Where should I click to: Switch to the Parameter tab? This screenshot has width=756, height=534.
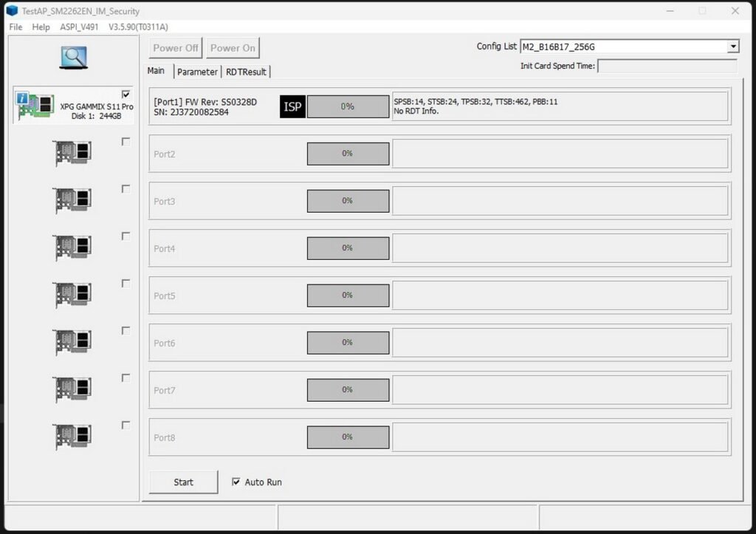click(x=196, y=71)
